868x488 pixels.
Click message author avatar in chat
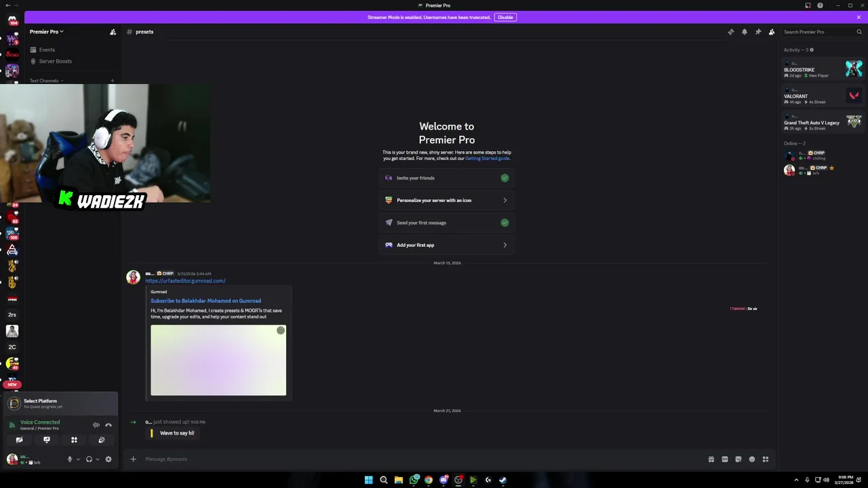[x=134, y=277]
